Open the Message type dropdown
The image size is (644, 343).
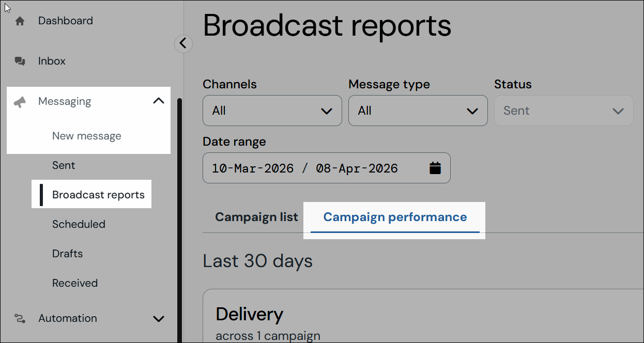(418, 111)
